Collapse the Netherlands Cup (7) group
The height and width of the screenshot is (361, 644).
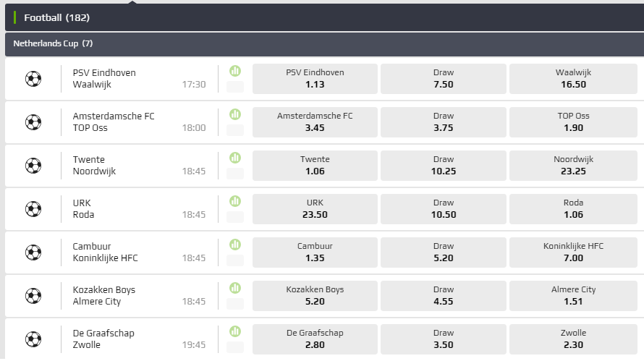coord(53,43)
